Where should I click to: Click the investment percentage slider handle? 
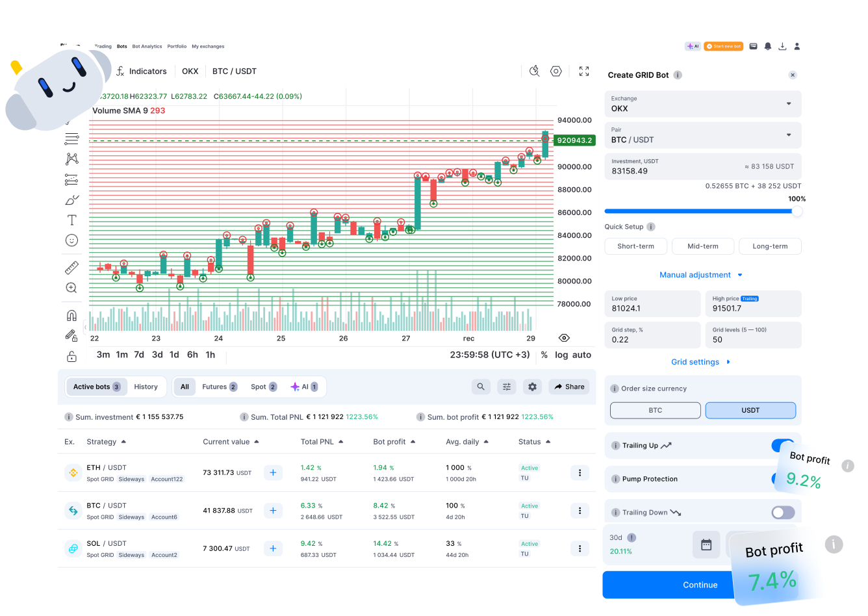[797, 211]
